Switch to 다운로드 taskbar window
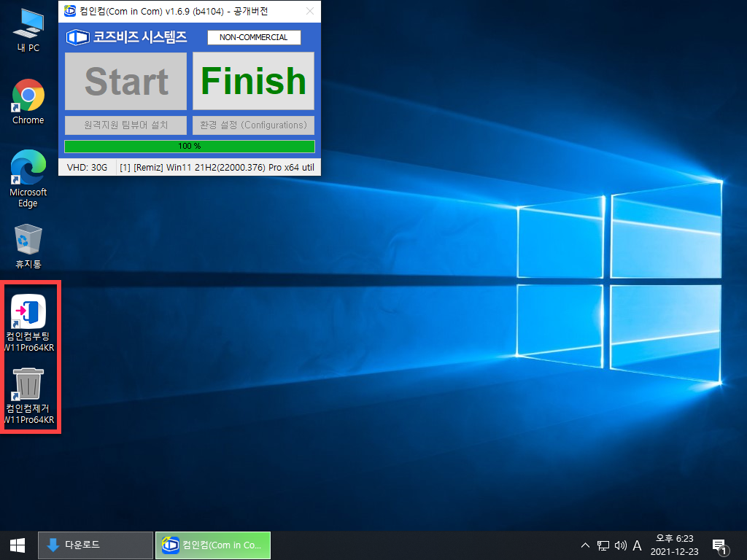The image size is (747, 560). coord(96,545)
